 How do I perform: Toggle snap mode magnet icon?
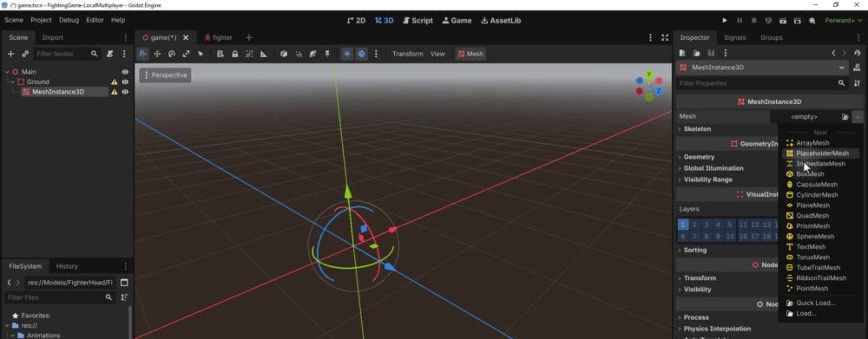click(299, 54)
